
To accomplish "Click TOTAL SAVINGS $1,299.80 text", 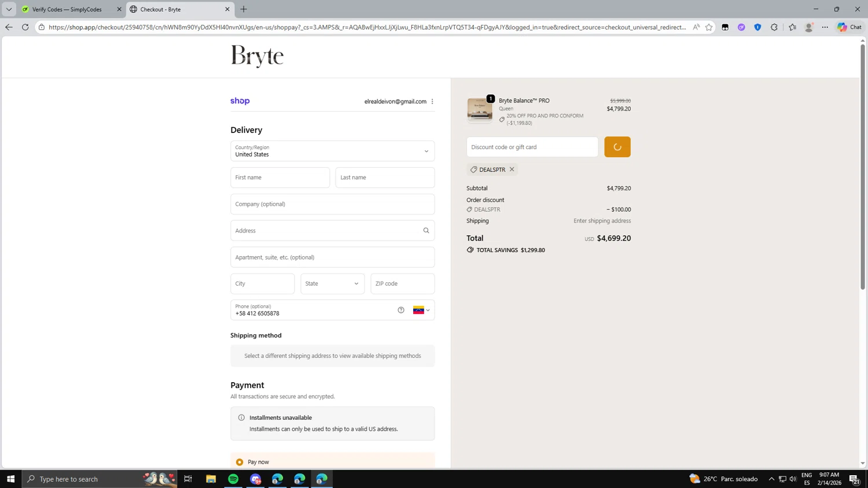I will click(511, 250).
